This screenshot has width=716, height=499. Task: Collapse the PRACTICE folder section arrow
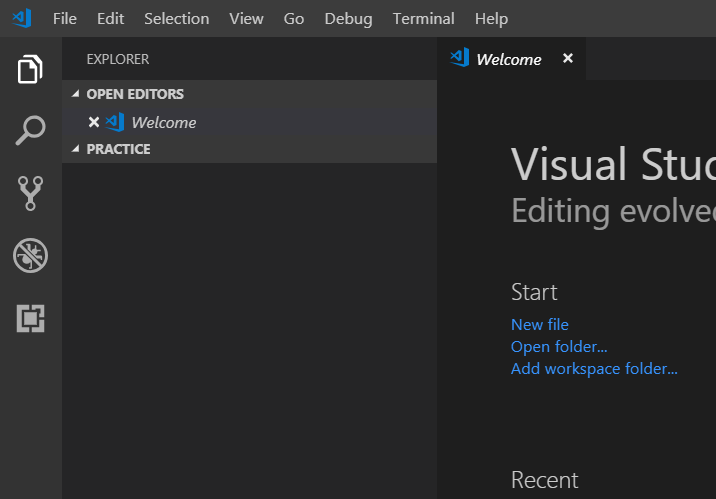point(76,148)
